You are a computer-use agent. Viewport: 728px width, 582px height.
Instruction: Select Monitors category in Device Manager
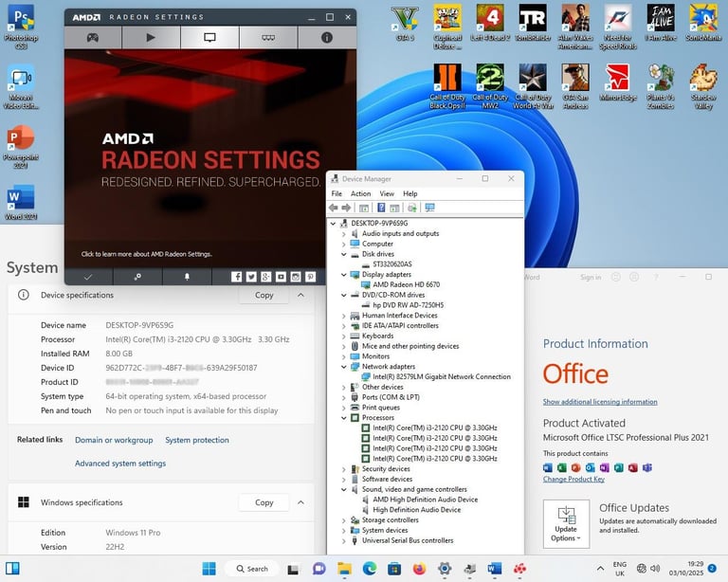point(375,356)
